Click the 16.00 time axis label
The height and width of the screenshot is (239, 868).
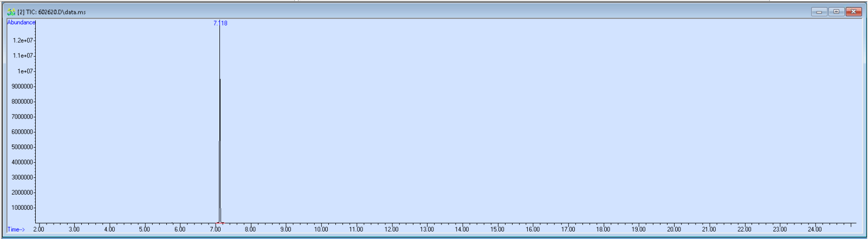coord(533,229)
